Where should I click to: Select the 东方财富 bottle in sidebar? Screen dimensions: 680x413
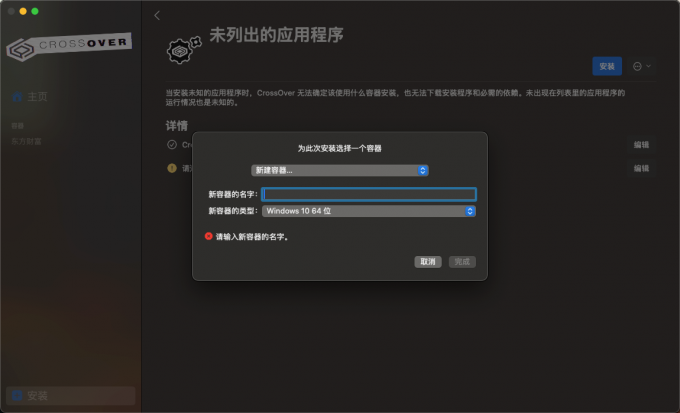(x=26, y=141)
